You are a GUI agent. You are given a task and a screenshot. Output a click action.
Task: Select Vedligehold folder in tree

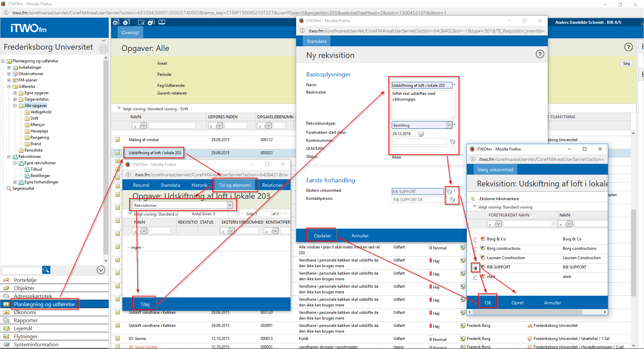(x=41, y=112)
